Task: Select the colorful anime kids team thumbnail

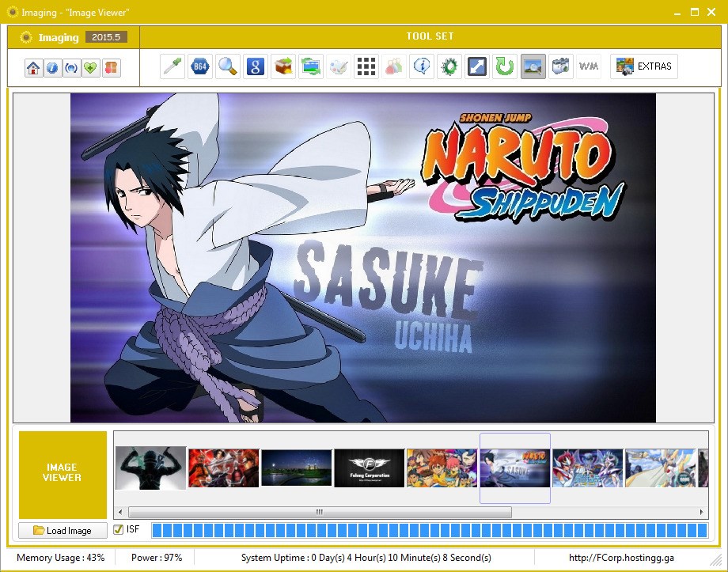Action: pyautogui.click(x=442, y=468)
